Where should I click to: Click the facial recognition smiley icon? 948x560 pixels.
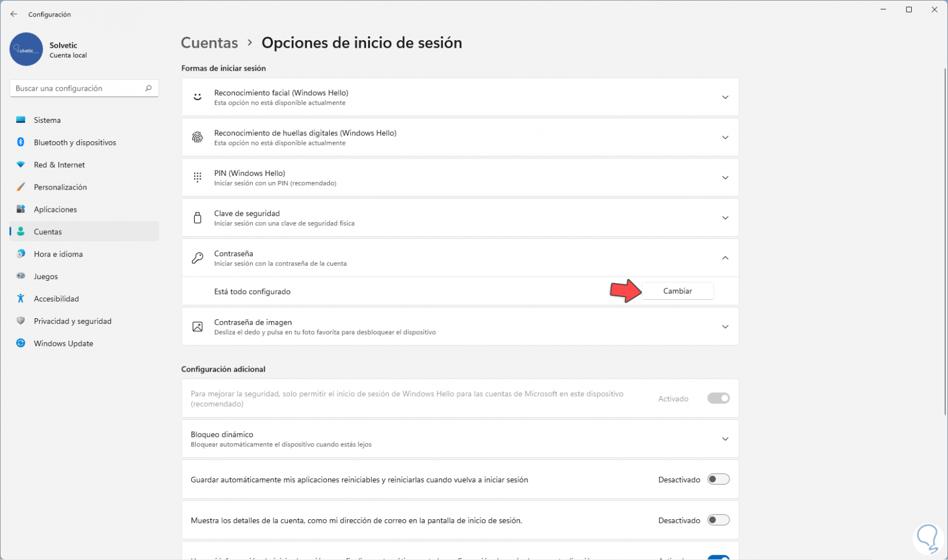tap(198, 97)
